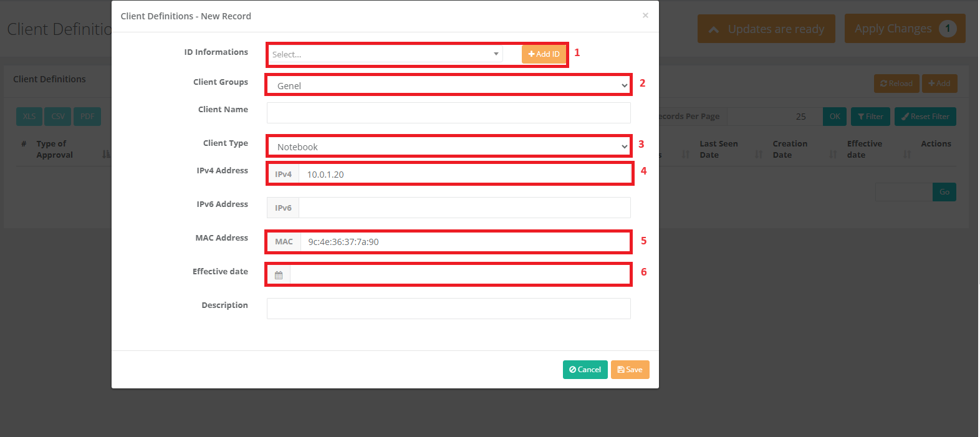Click the Client Name text field
The height and width of the screenshot is (437, 980).
448,113
